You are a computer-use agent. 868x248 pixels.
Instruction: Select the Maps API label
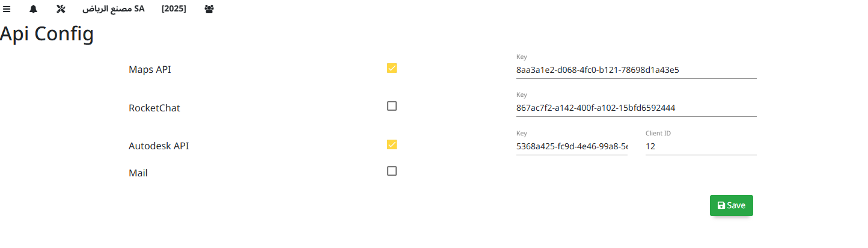(150, 69)
